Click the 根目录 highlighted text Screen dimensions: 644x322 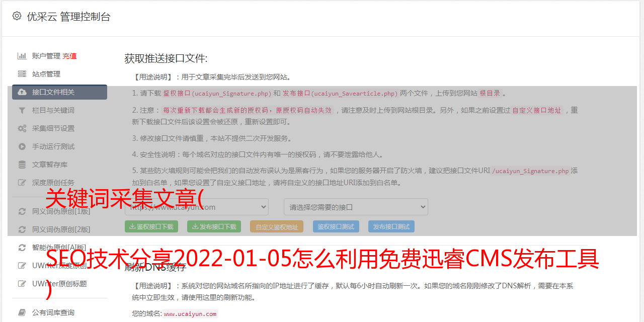(490, 93)
